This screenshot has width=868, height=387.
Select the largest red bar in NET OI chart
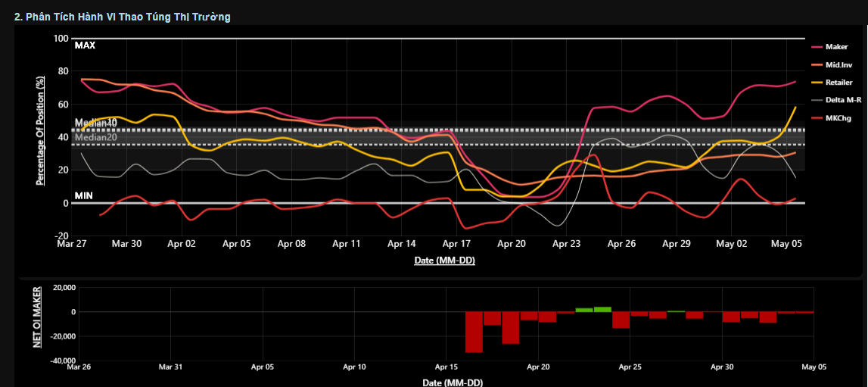tap(474, 332)
